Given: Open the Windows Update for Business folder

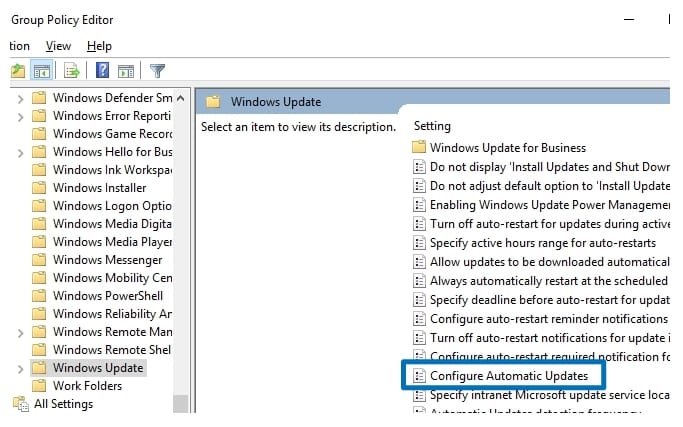Looking at the screenshot, I should 499,148.
